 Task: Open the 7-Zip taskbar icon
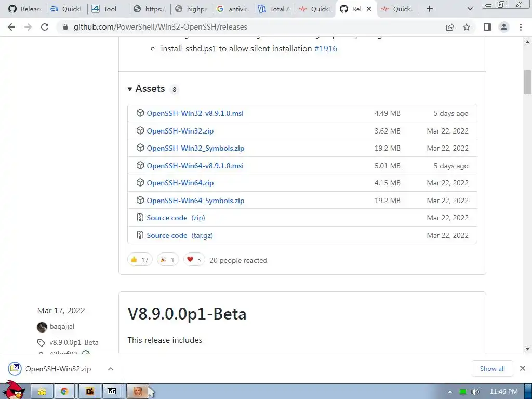112,392
